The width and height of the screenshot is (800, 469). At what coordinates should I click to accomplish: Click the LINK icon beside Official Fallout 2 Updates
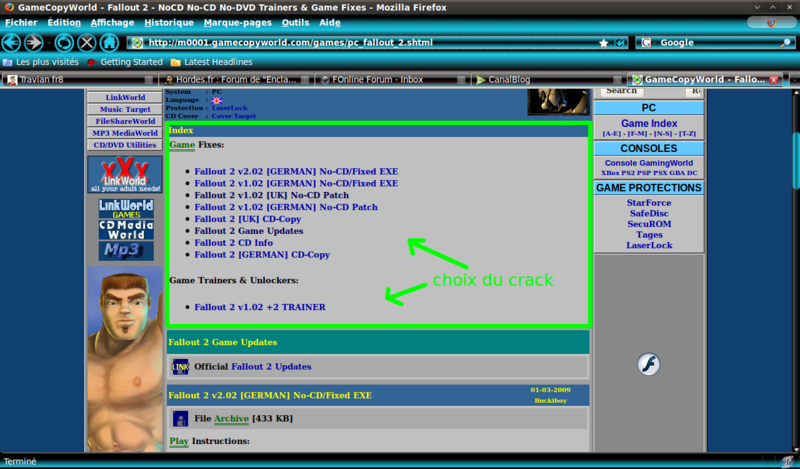[x=180, y=366]
